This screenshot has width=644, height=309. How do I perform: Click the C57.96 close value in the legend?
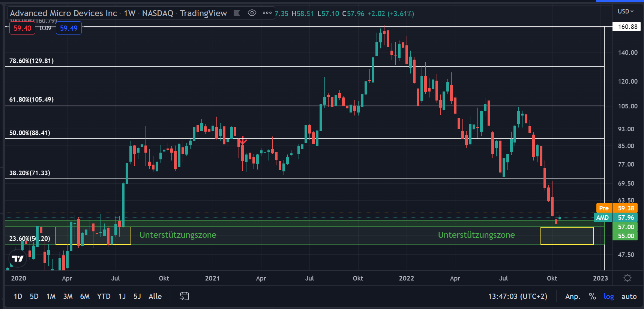pos(353,13)
